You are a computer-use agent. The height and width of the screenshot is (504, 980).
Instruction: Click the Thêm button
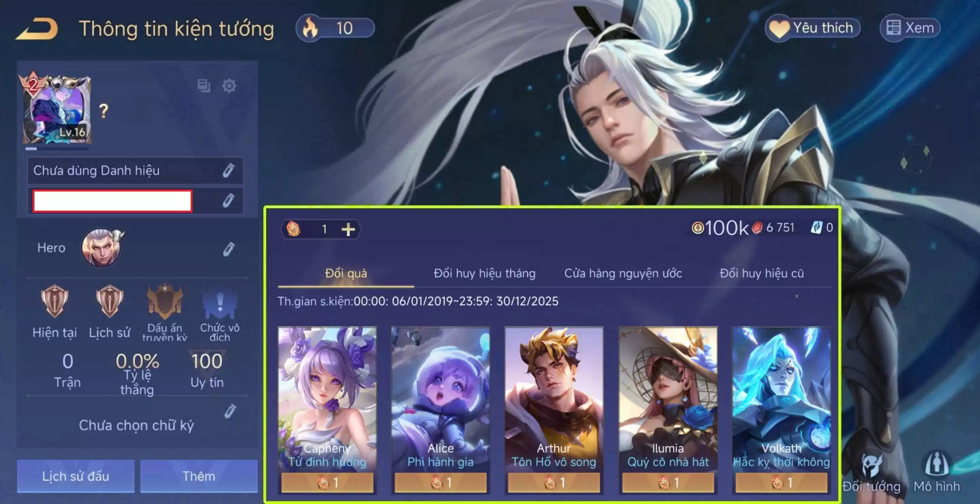click(199, 476)
